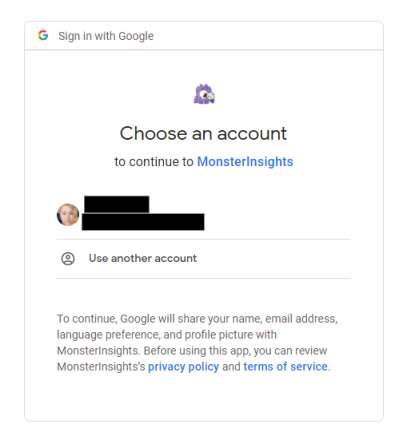399x432 pixels.
Task: Click the person icon beside Use another account
Action: pyautogui.click(x=68, y=259)
